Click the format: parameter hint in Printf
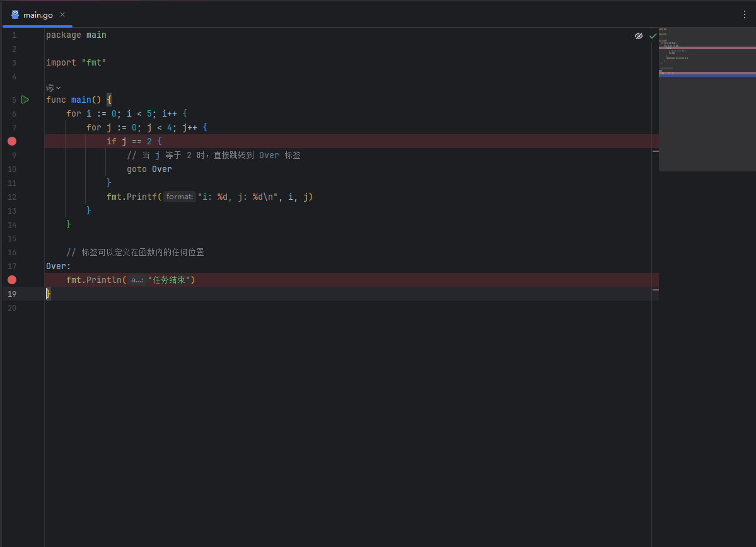This screenshot has width=756, height=547. pyautogui.click(x=179, y=196)
